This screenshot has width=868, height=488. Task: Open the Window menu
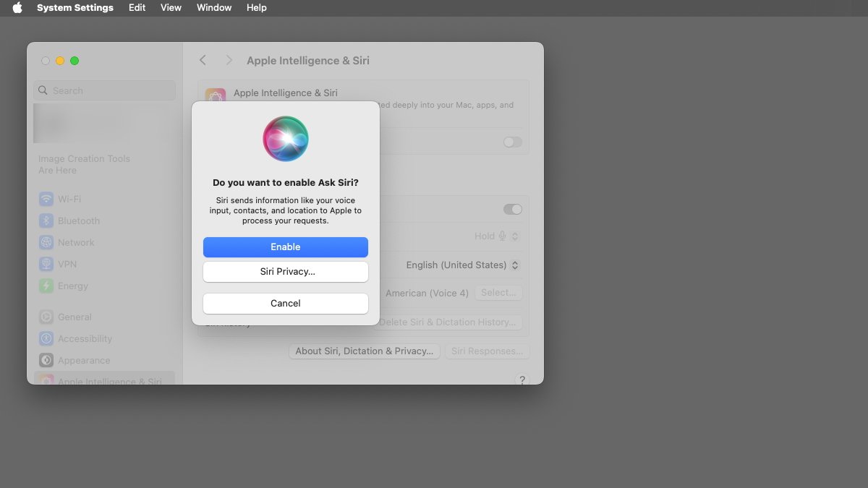214,8
